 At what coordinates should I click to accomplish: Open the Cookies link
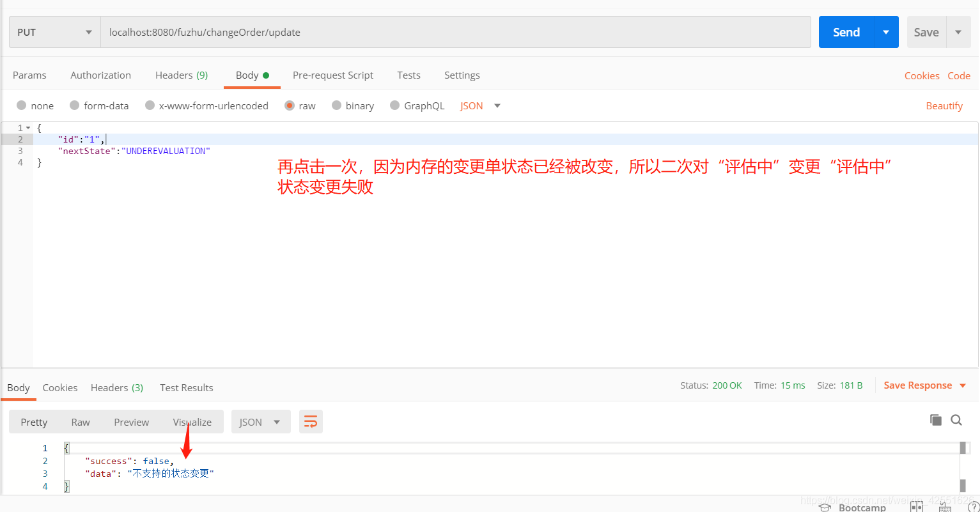[x=922, y=75]
